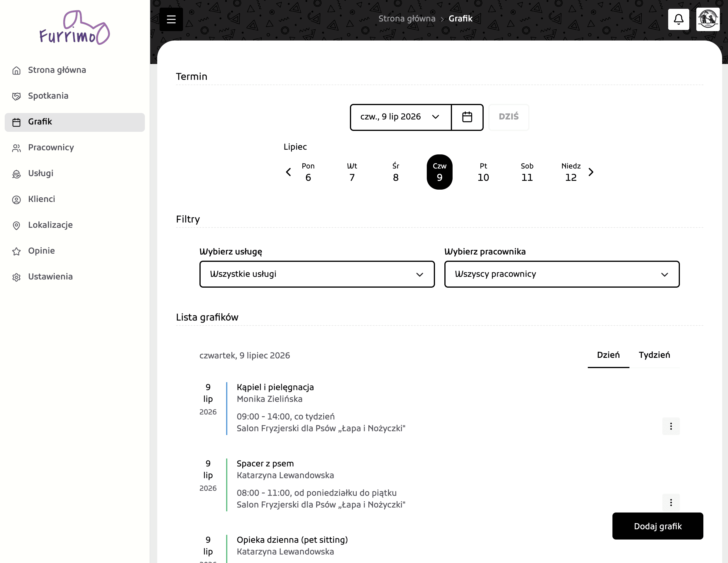Open Lokalizacje in sidebar
The image size is (728, 563).
75,225
